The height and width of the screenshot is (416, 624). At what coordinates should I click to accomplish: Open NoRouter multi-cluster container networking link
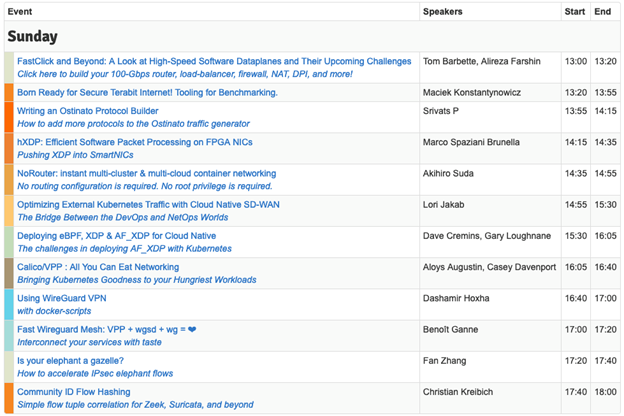click(146, 173)
